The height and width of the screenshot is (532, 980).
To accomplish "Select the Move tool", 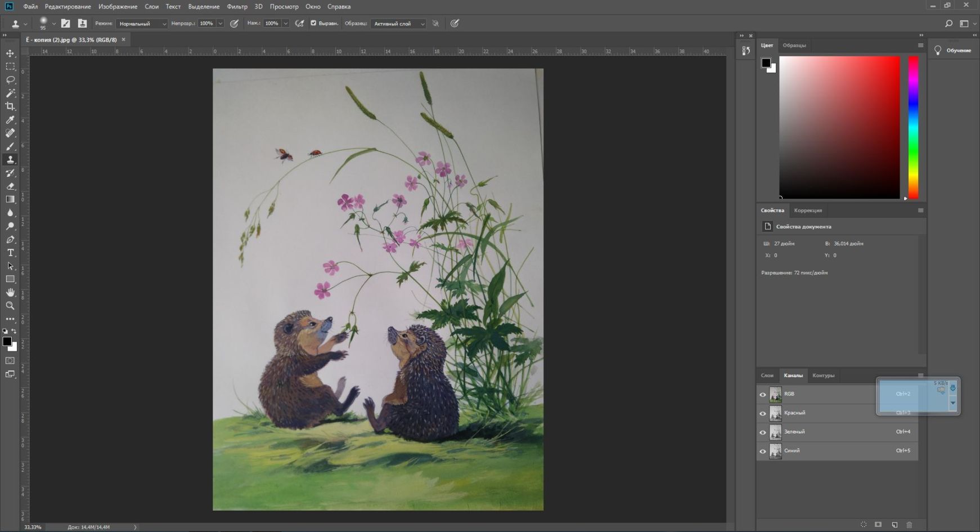I will [10, 53].
